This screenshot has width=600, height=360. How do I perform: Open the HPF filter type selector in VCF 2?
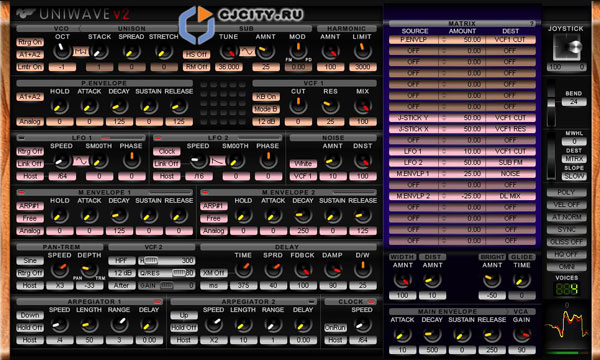pos(122,261)
